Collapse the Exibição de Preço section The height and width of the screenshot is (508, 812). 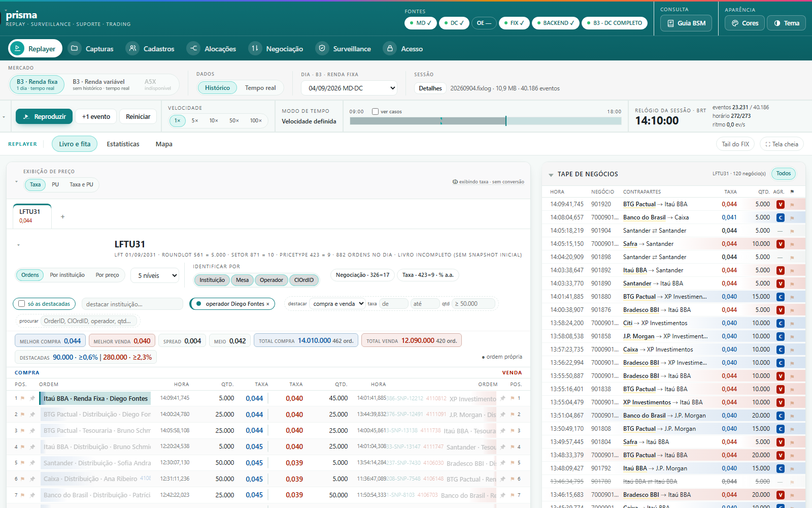point(16,181)
